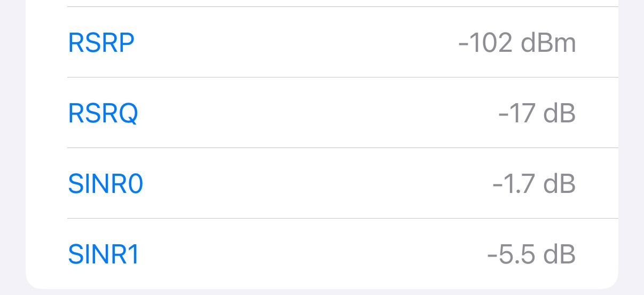
Task: Select the -17 dB value
Action: (x=537, y=113)
